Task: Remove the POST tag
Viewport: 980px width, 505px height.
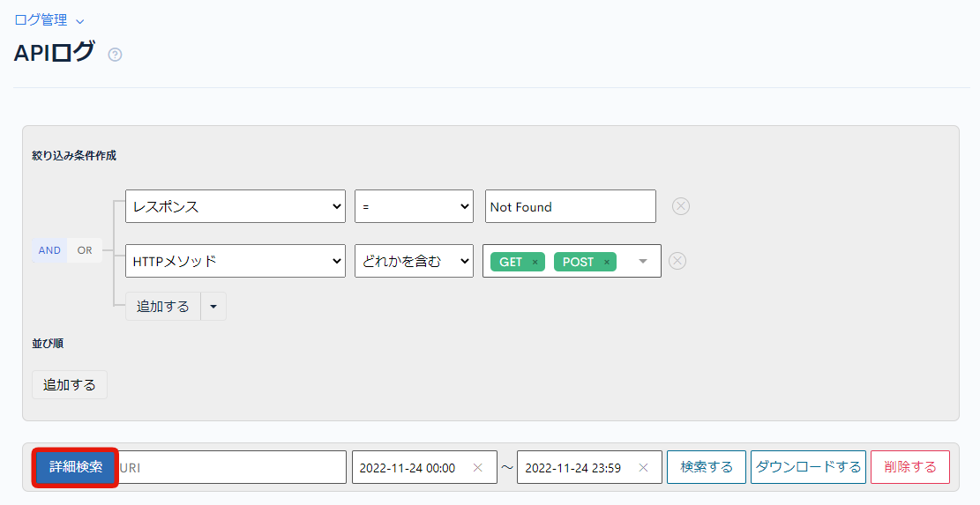Action: [606, 262]
